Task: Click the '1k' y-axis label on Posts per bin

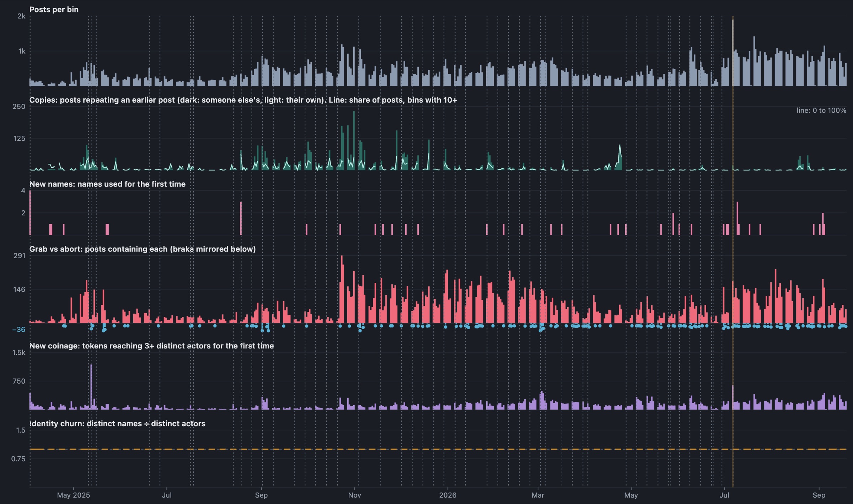Action: [22, 52]
